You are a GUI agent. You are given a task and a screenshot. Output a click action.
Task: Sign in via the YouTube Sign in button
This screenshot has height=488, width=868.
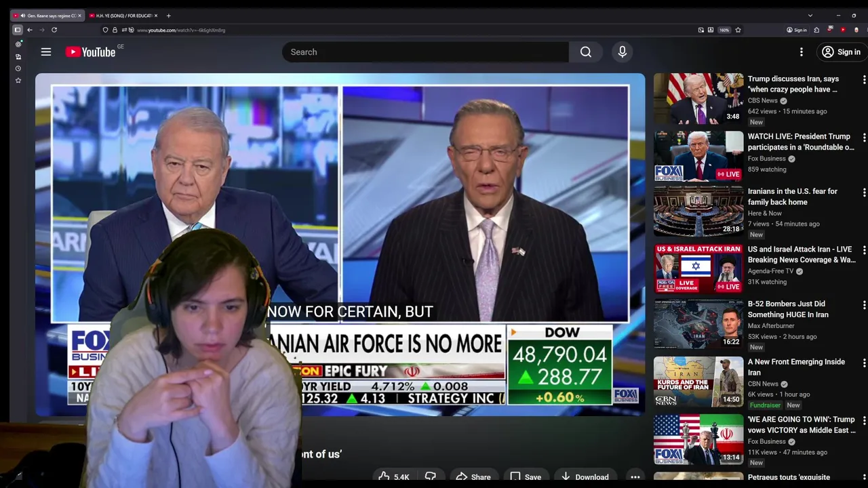click(841, 52)
